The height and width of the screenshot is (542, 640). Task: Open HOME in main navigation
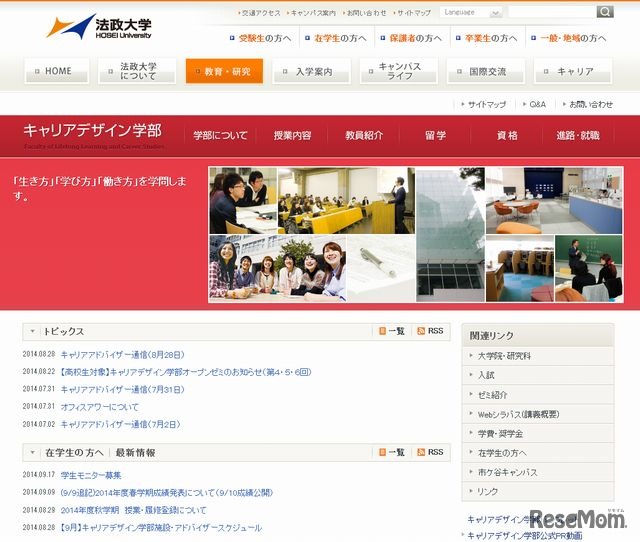point(56,71)
